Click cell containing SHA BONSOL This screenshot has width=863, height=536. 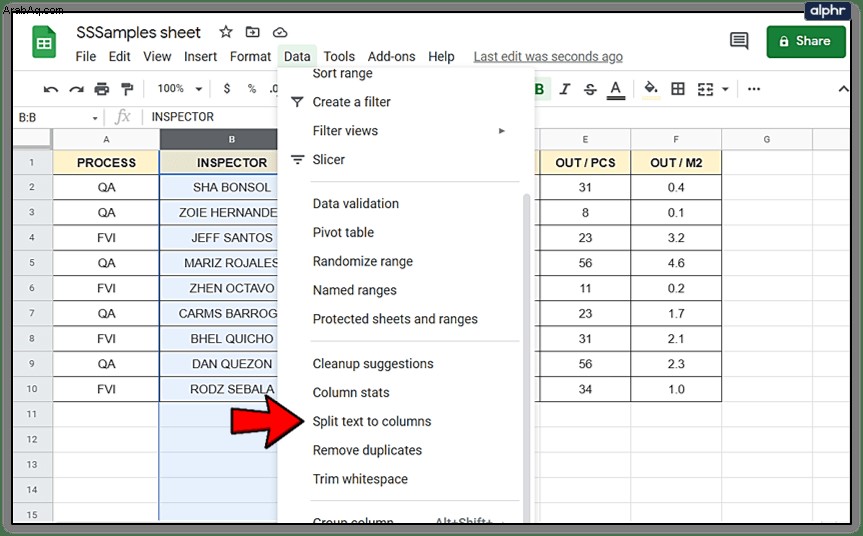(219, 188)
